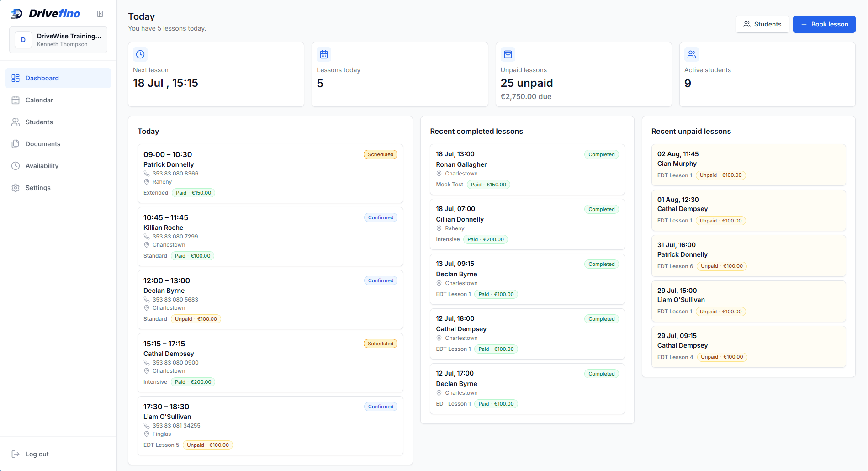Viewport: 868px width, 471px height.
Task: Open the Calendar menu item
Action: (58, 100)
